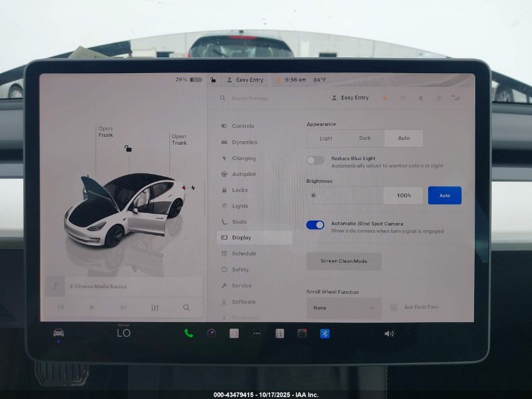Select the Charging settings menu item
This screenshot has width=532, height=399.
coord(243,158)
